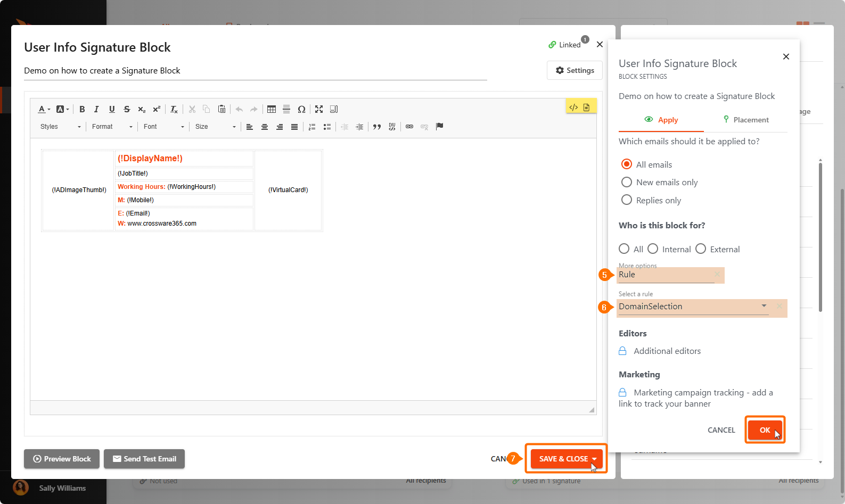Screen dimensions: 845x504
Task: Maximize the editor with fullscreen icon
Action: (x=319, y=109)
